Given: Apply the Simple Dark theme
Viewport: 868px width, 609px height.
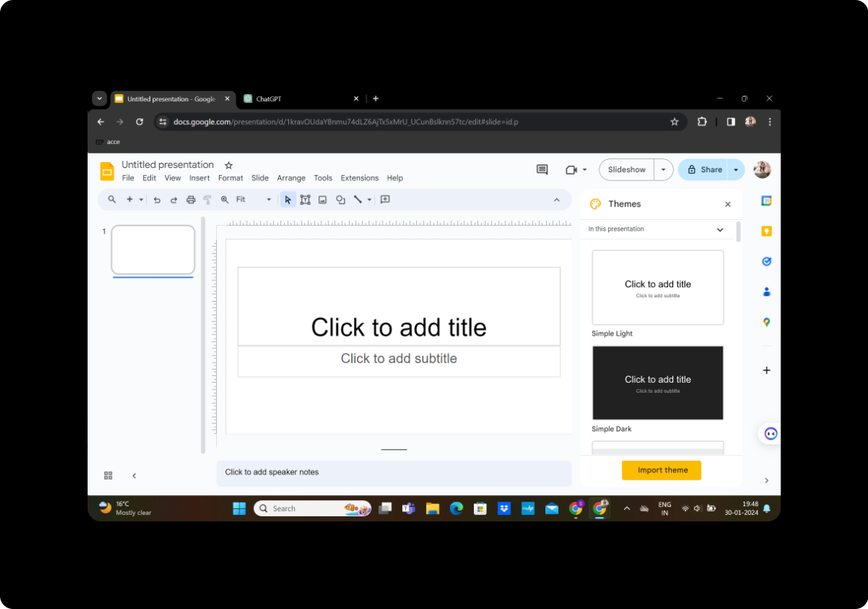Looking at the screenshot, I should click(x=658, y=383).
